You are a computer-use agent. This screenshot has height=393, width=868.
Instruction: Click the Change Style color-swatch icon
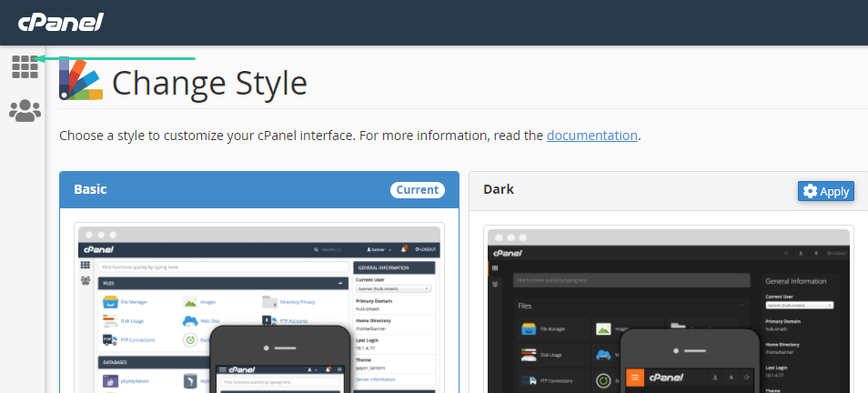(81, 78)
